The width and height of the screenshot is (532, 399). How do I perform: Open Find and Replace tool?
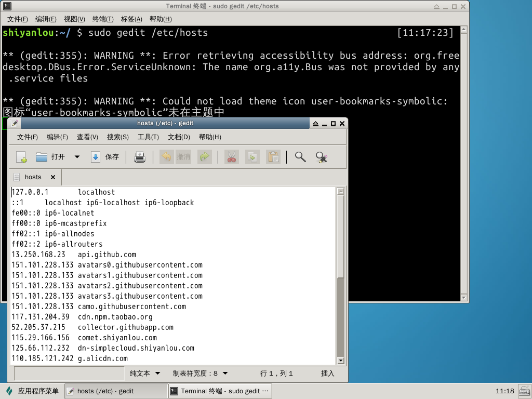point(322,157)
